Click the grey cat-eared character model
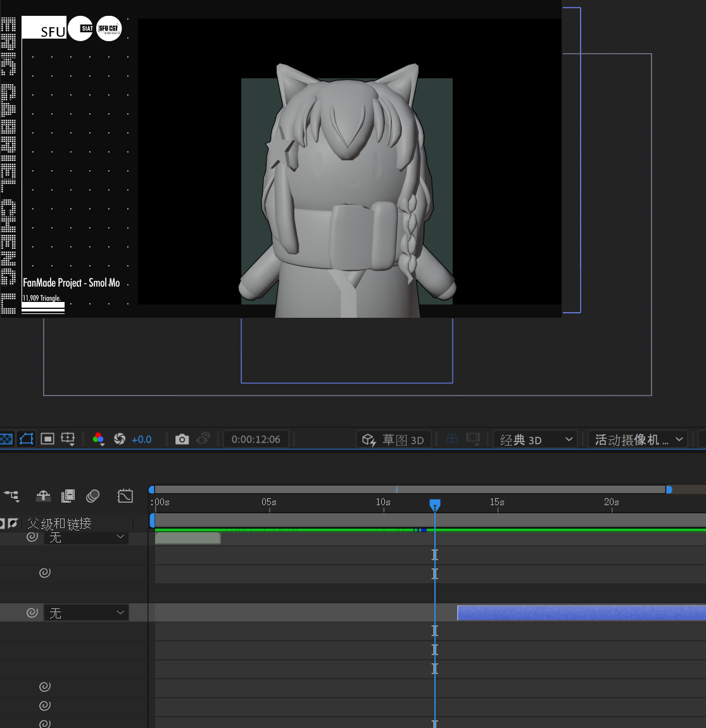This screenshot has height=728, width=706. tap(348, 191)
